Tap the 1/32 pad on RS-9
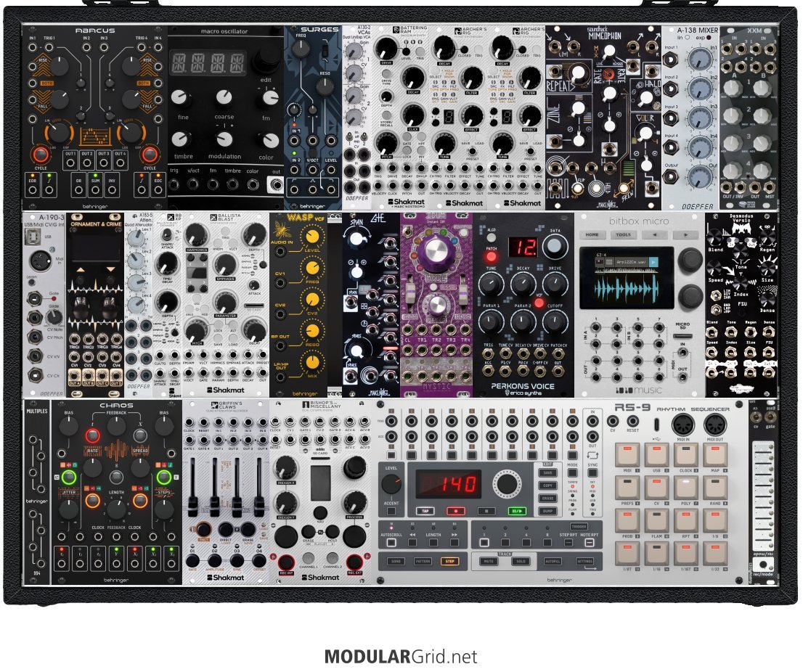 [x=715, y=553]
